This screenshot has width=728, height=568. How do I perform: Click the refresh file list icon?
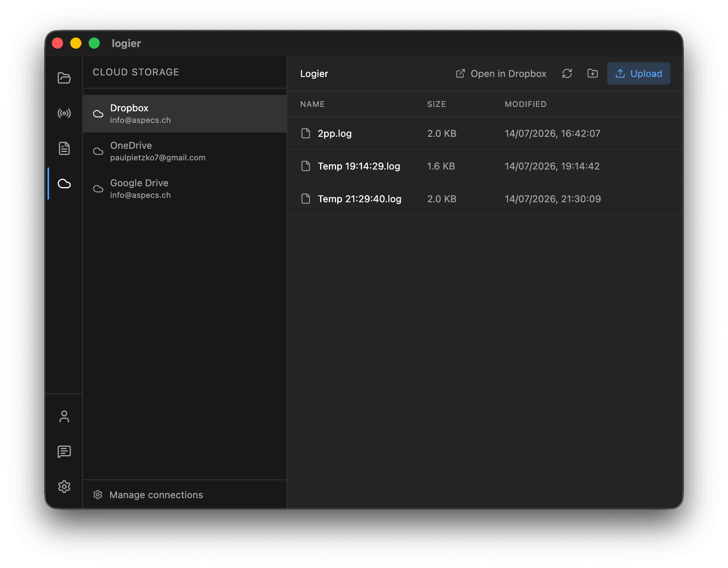click(567, 73)
